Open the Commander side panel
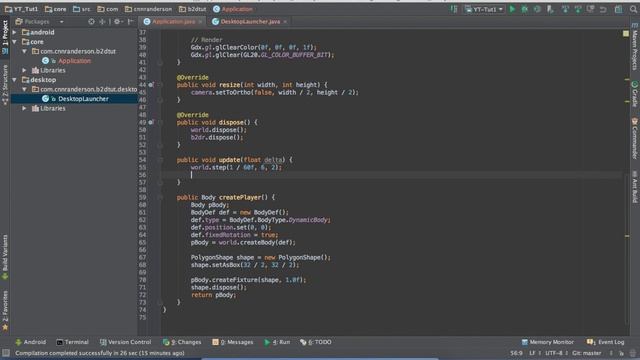 (635, 138)
